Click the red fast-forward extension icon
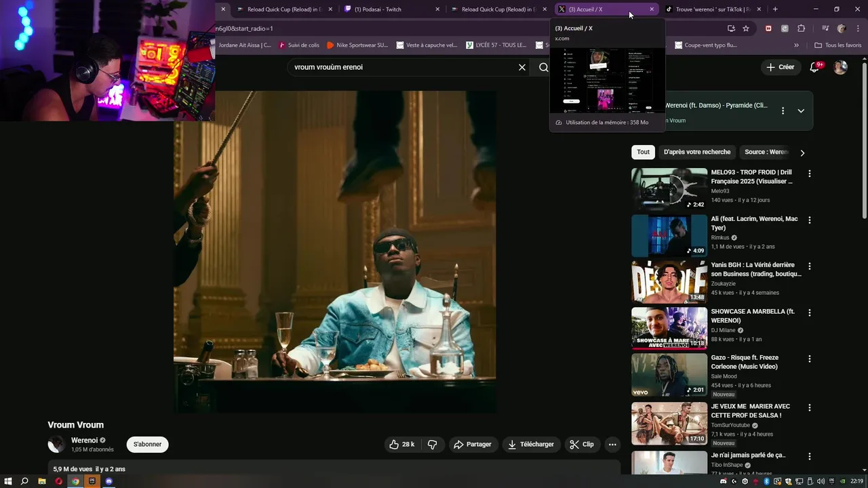The width and height of the screenshot is (868, 488). click(x=768, y=28)
